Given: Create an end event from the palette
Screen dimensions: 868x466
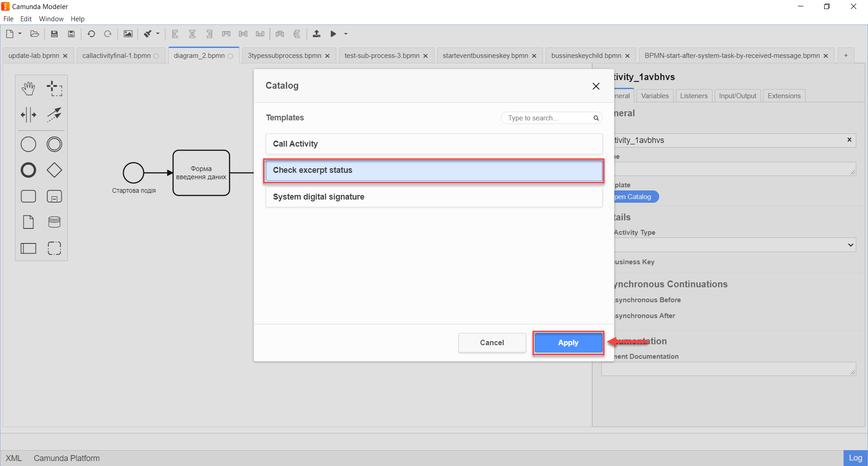Looking at the screenshot, I should 28,170.
